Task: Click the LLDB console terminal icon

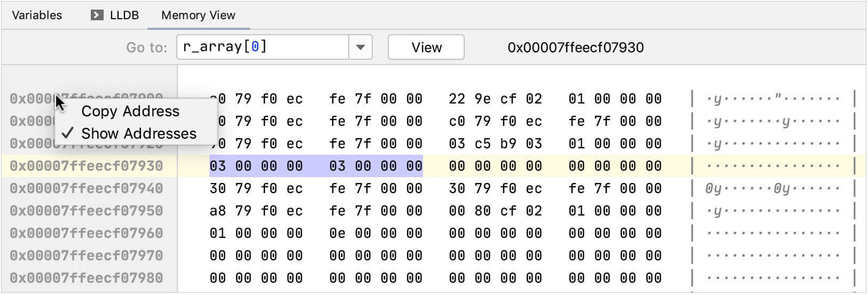Action: (97, 15)
